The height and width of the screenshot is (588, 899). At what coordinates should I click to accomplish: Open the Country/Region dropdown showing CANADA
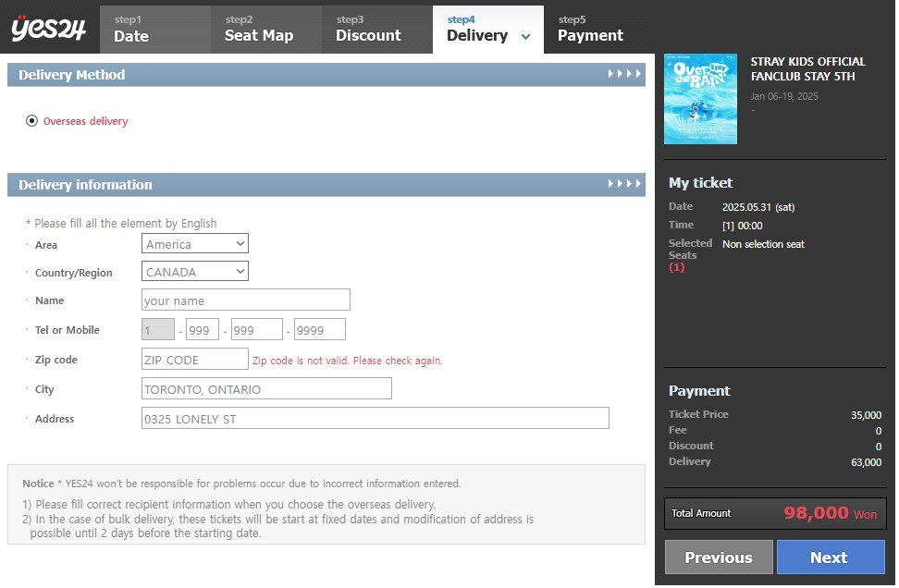coord(195,272)
